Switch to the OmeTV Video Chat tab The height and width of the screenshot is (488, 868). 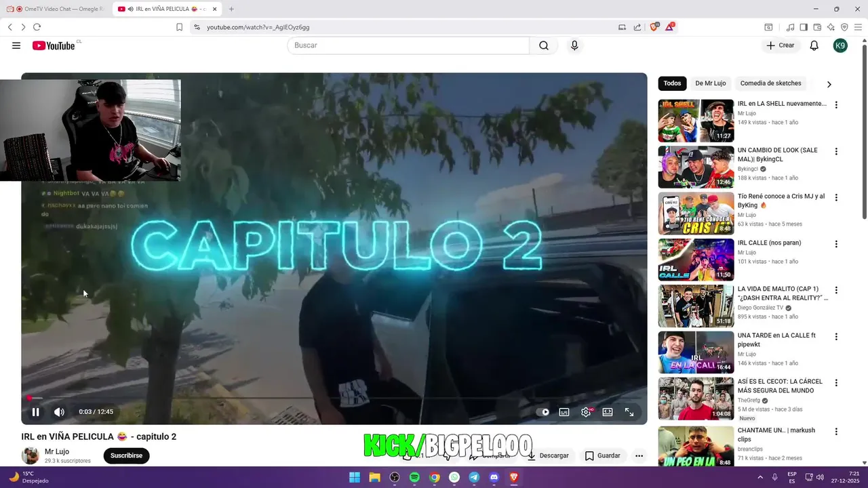coord(55,9)
